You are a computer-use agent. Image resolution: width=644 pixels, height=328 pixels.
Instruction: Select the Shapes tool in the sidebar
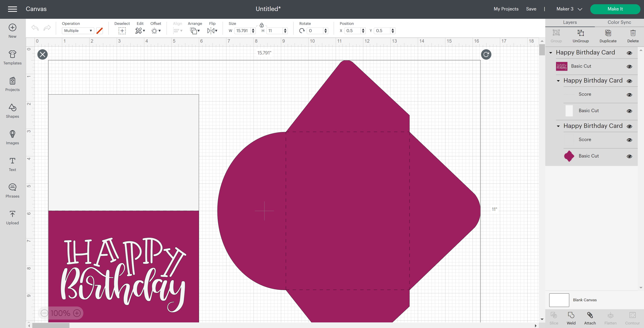click(x=12, y=111)
